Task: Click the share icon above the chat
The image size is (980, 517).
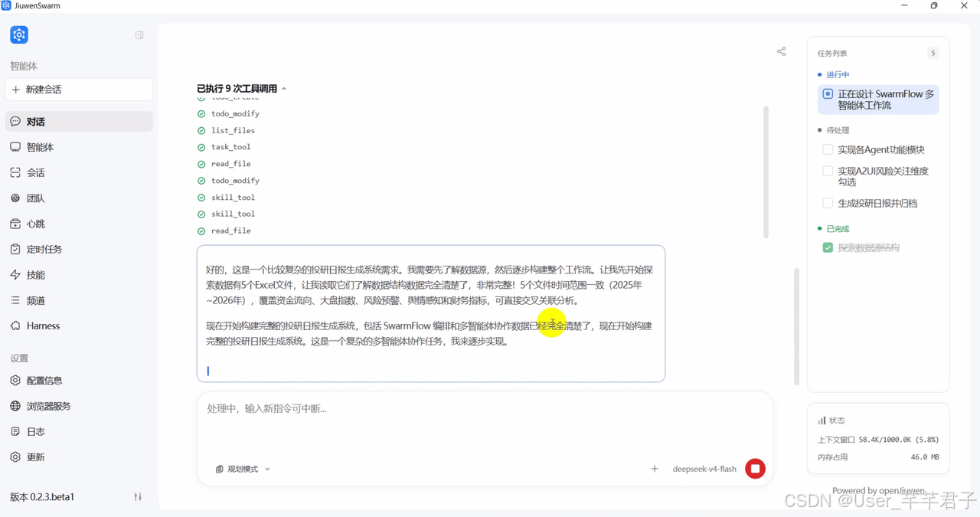Action: coord(781,51)
